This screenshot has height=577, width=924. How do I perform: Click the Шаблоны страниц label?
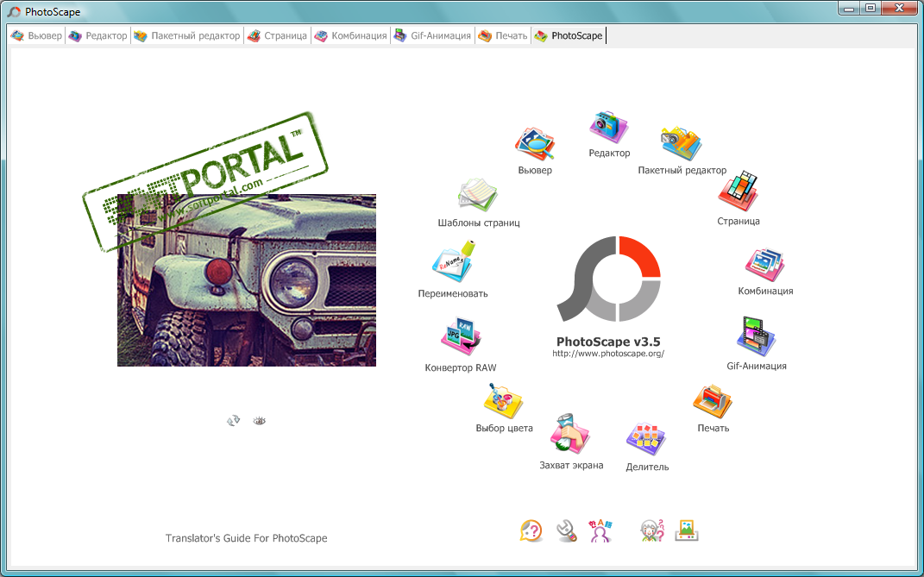[479, 223]
